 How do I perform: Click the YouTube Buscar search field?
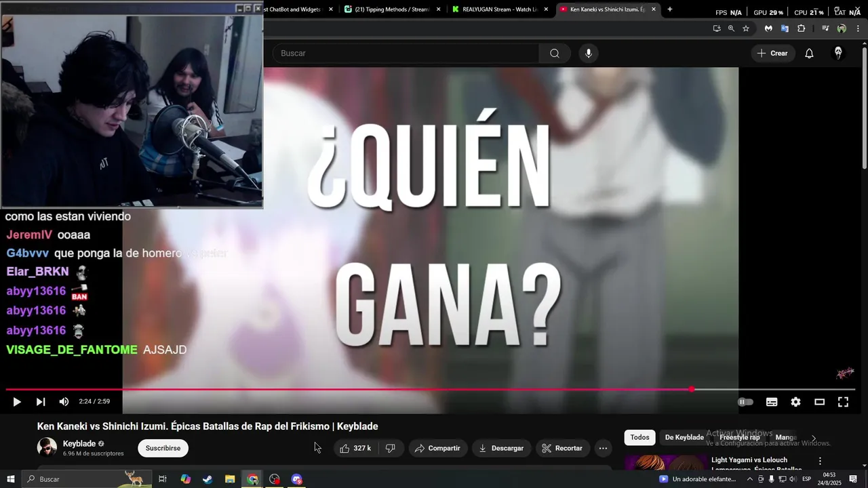[406, 53]
